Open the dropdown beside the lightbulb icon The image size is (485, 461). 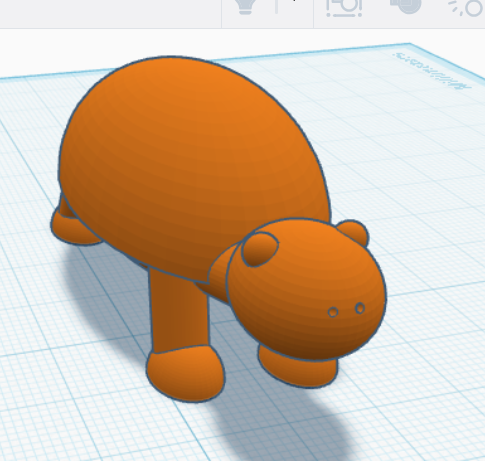click(x=276, y=6)
